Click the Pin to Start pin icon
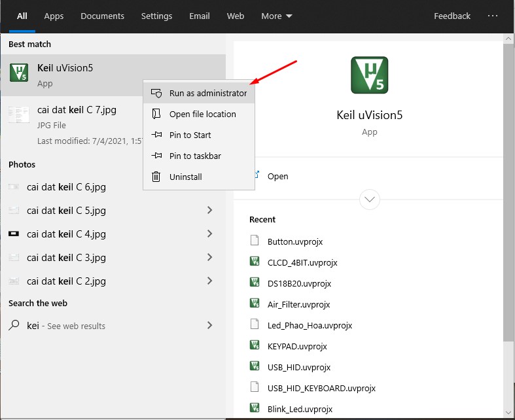Image resolution: width=515 pixels, height=420 pixels. tap(156, 135)
